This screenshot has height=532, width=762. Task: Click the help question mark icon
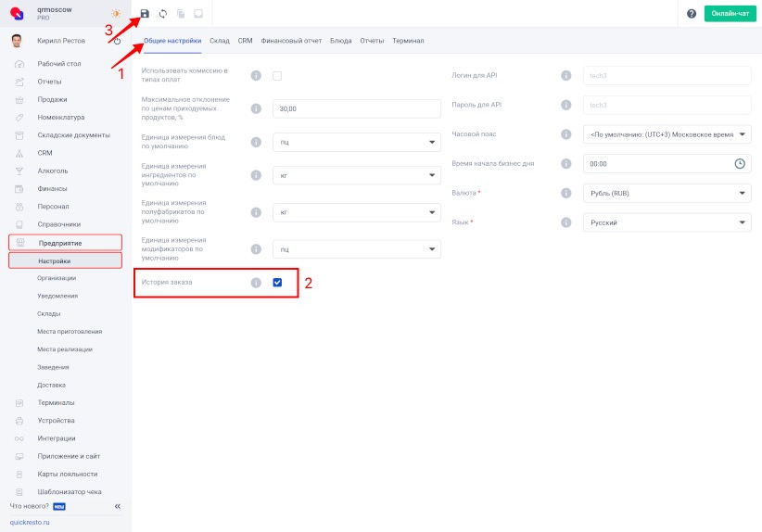tap(692, 14)
